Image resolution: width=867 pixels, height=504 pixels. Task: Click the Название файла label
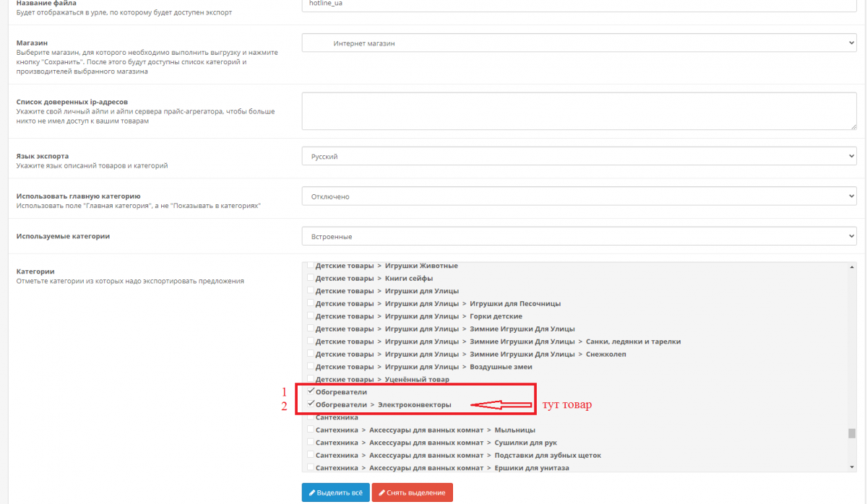pos(46,4)
